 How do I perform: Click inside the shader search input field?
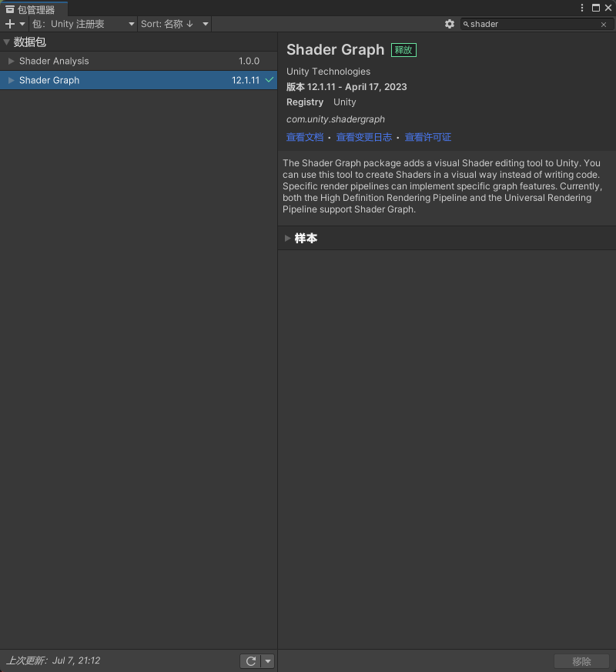[531, 24]
